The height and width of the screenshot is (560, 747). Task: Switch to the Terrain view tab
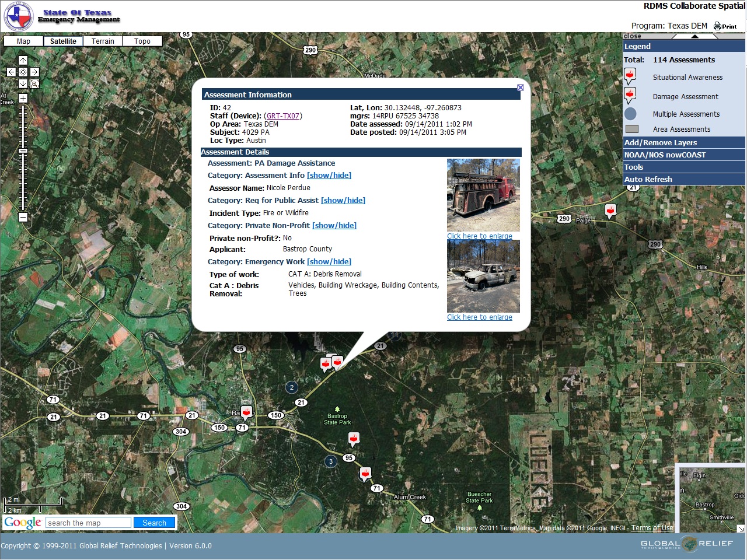[x=103, y=41]
